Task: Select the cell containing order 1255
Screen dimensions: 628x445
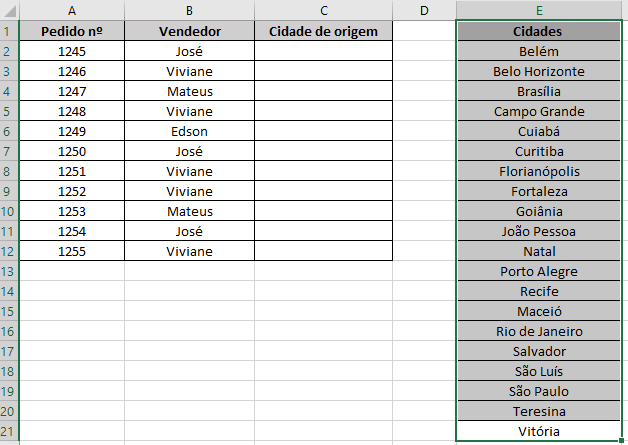Action: pyautogui.click(x=72, y=251)
